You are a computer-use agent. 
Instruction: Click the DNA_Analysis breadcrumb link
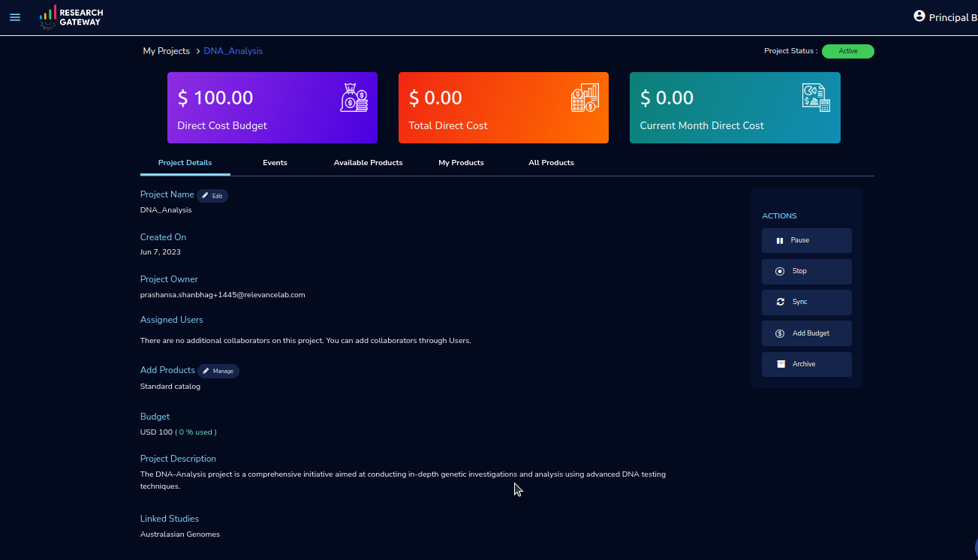click(x=233, y=51)
